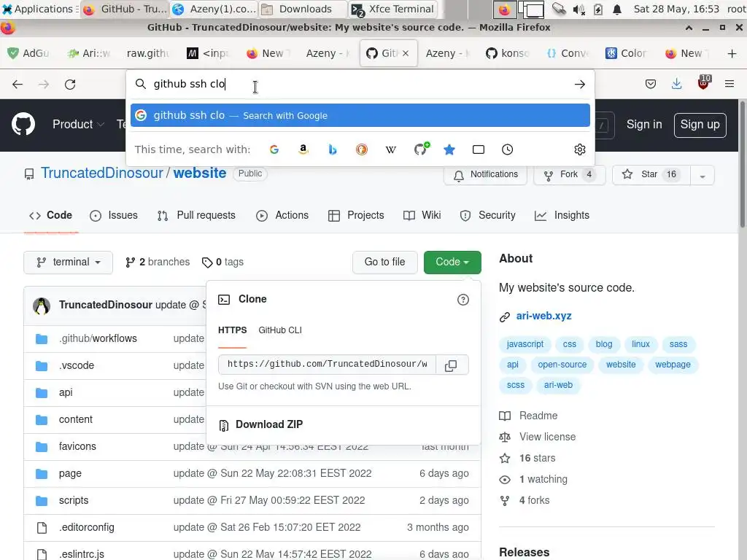Search this time with Wikipedia icon
The height and width of the screenshot is (560, 747).
click(x=391, y=149)
